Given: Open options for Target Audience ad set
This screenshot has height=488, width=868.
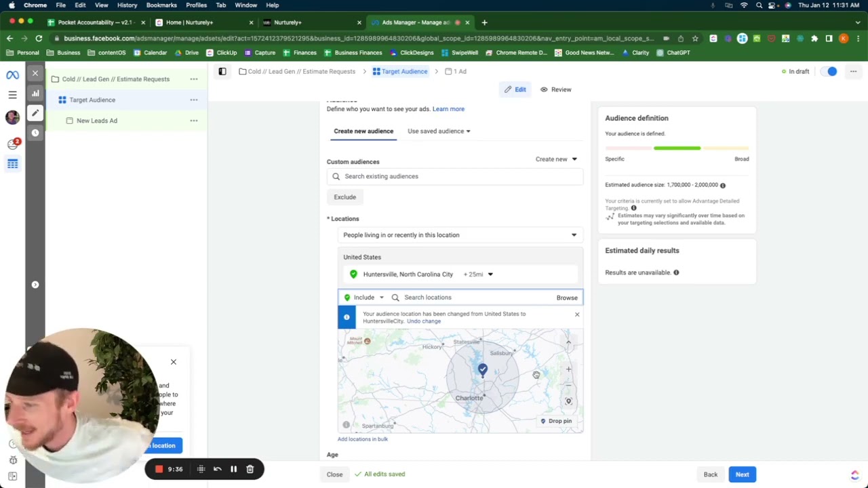Looking at the screenshot, I should point(194,100).
